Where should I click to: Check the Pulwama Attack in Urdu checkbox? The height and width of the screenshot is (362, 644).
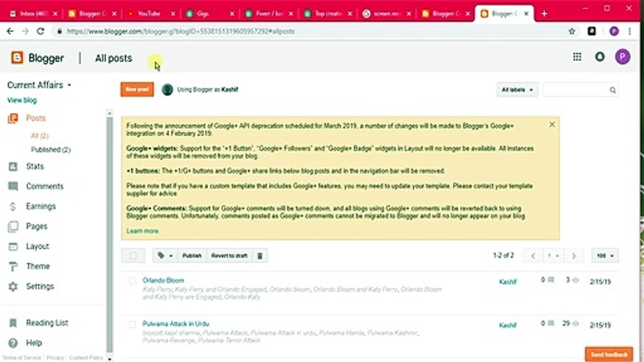(132, 325)
